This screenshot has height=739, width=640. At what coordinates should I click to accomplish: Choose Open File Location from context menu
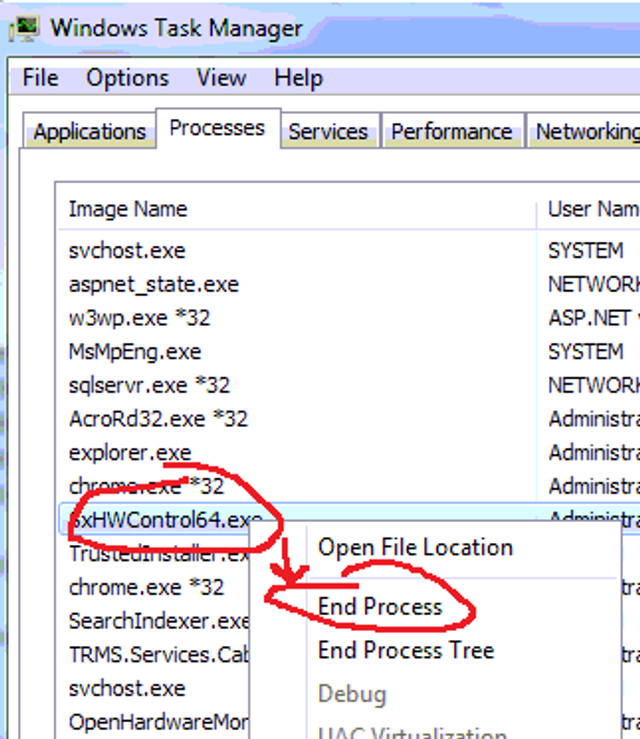pos(415,547)
